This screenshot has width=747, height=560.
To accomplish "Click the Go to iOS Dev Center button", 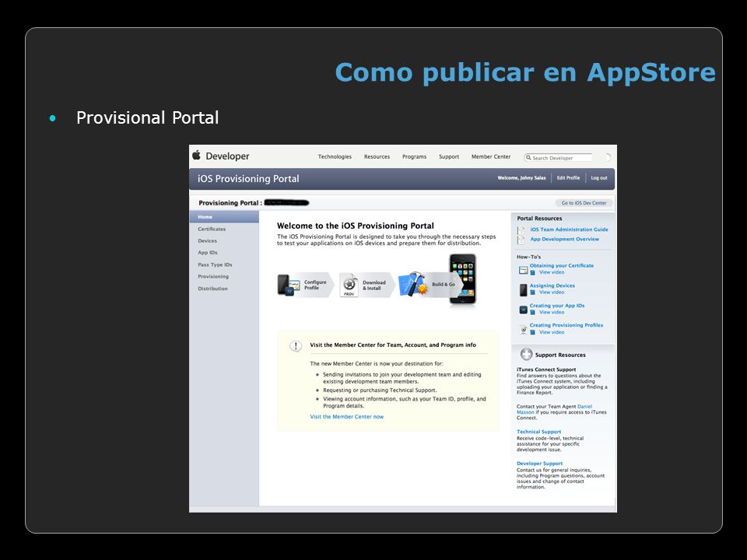I will click(x=584, y=203).
